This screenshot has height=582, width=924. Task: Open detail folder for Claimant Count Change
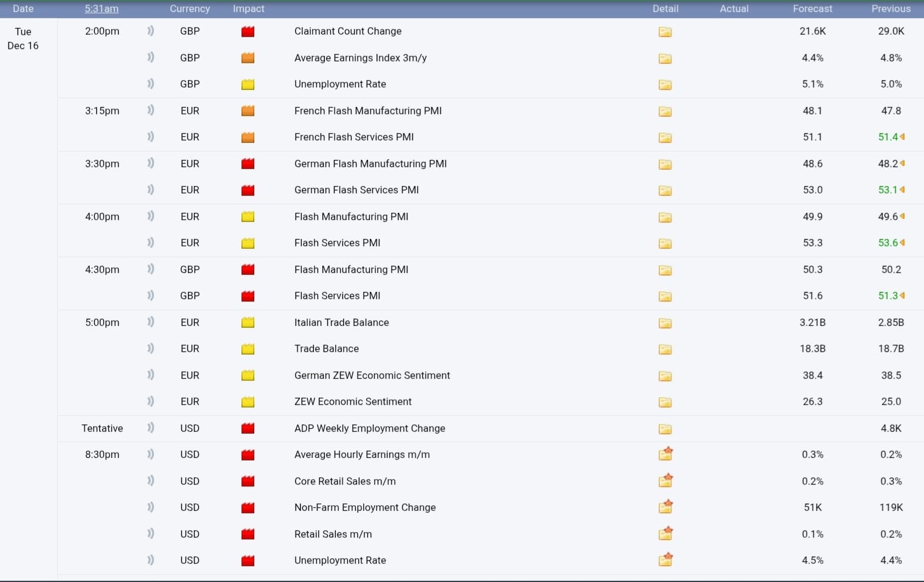click(665, 32)
